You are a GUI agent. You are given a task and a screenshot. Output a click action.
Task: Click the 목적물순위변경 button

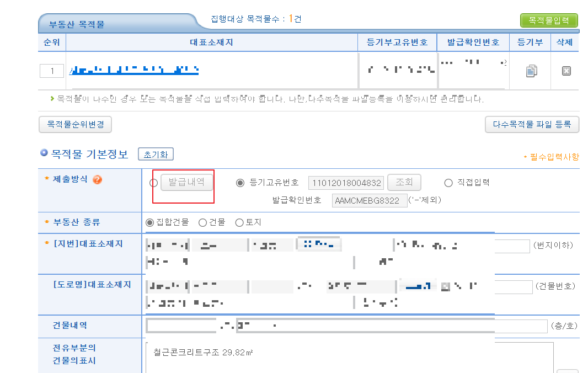tap(76, 124)
